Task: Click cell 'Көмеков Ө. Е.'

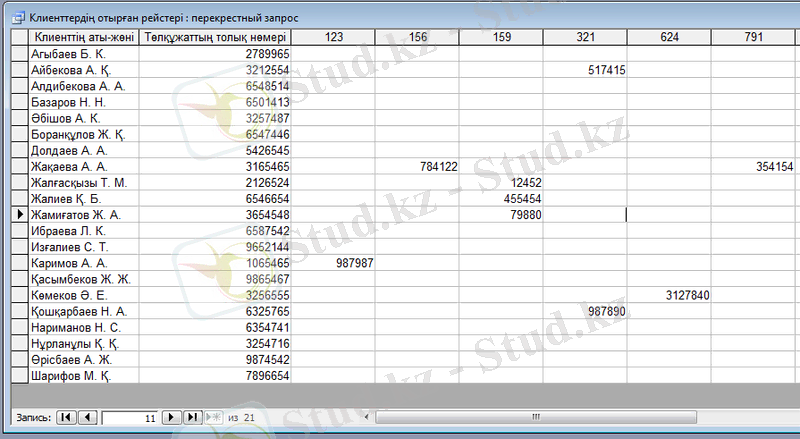Action: (x=84, y=295)
